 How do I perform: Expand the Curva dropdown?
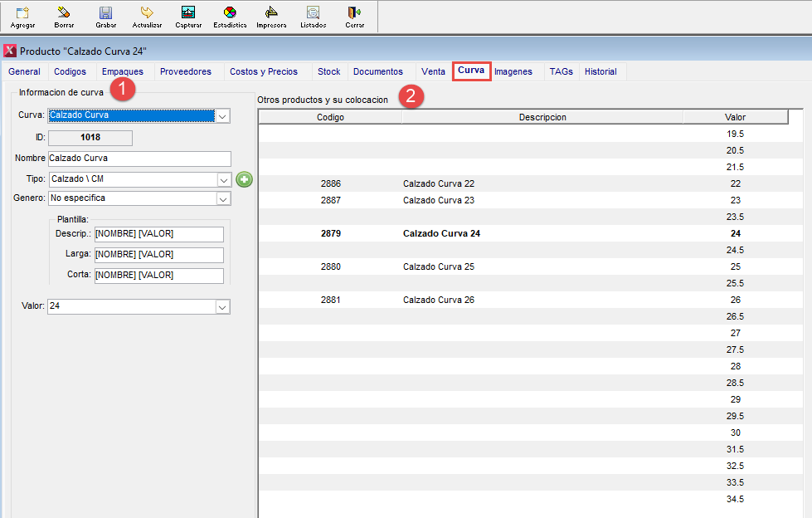pos(222,116)
